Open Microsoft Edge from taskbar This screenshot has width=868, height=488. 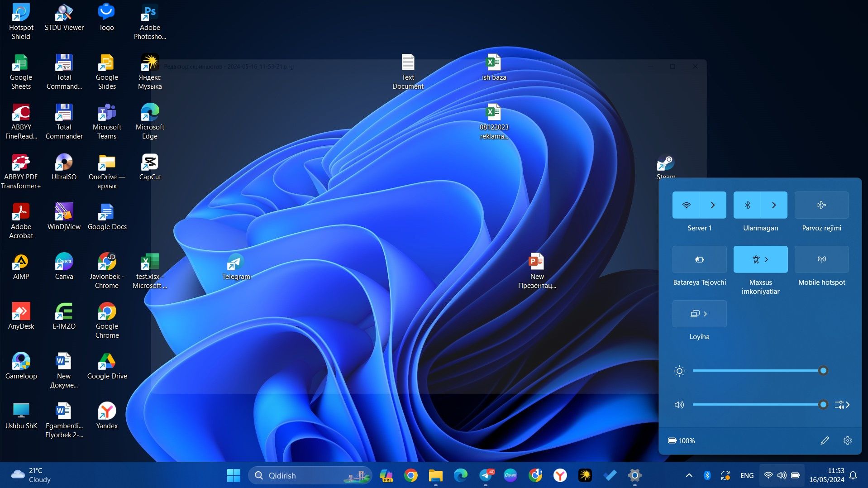click(461, 475)
